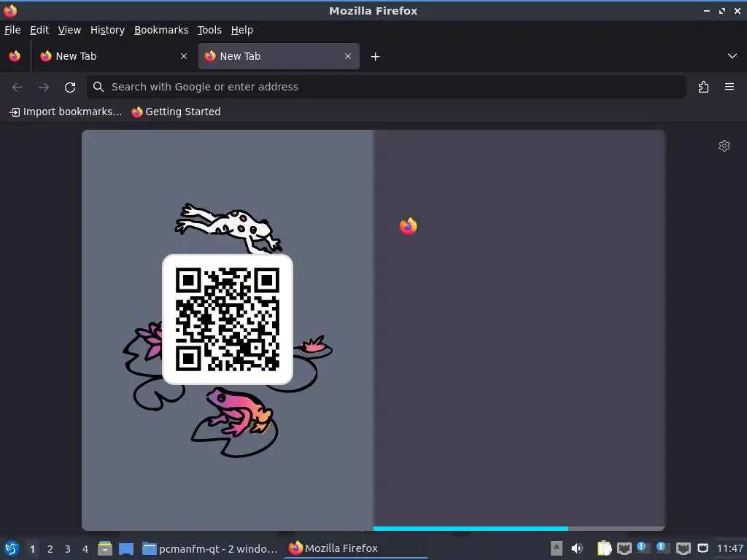Click the Firefox logo in the right panel

click(x=409, y=226)
